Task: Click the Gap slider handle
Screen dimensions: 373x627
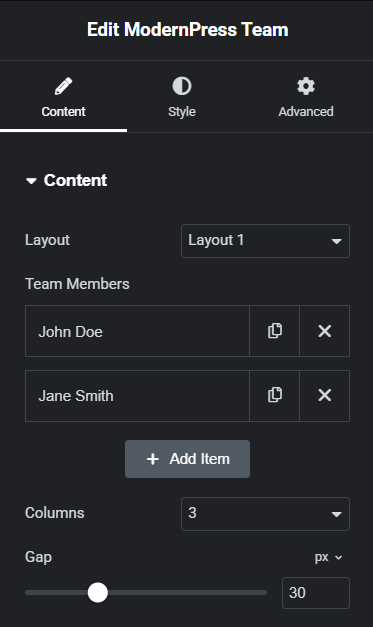Action: tap(98, 592)
